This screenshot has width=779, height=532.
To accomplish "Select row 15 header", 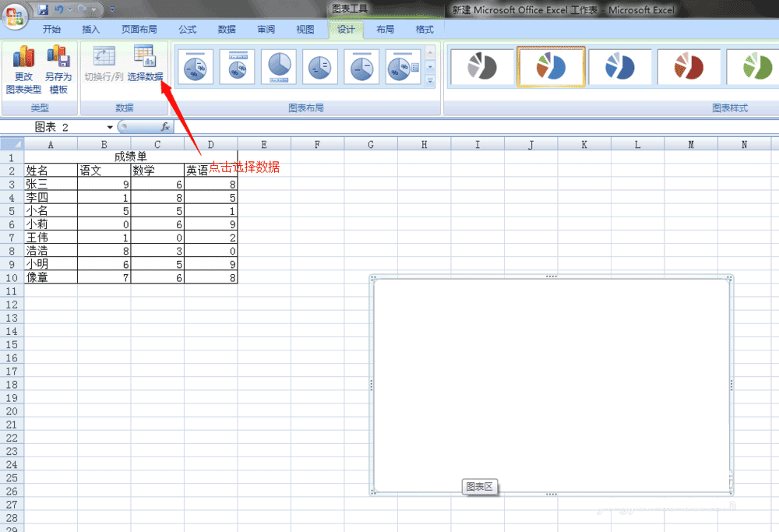I will tap(12, 344).
